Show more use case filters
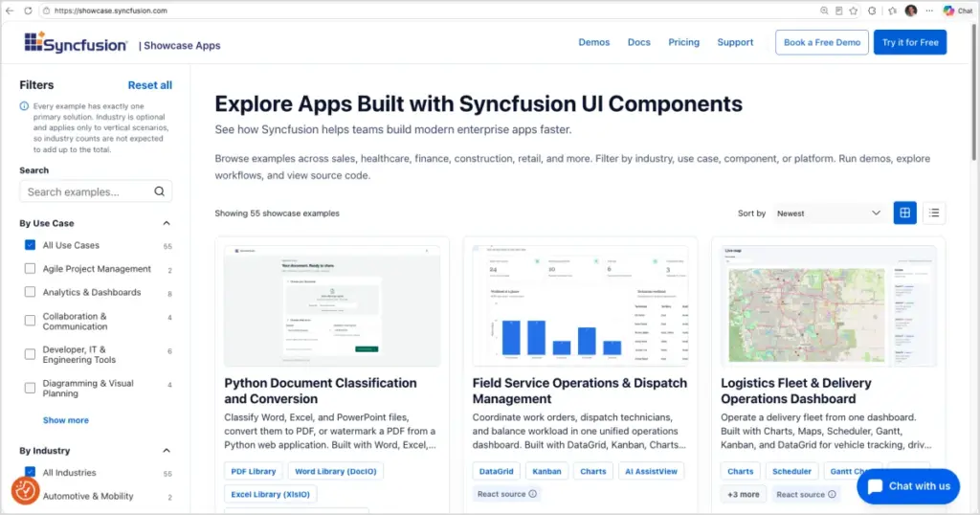 66,420
